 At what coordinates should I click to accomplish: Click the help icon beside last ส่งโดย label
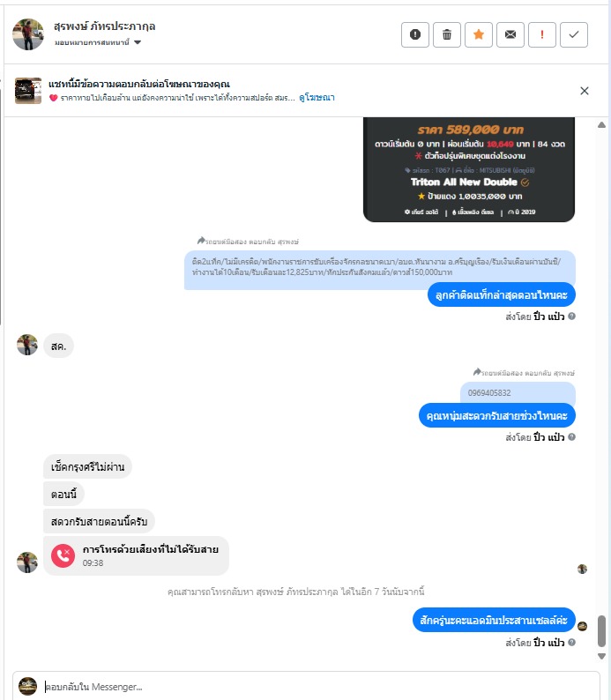(x=571, y=642)
